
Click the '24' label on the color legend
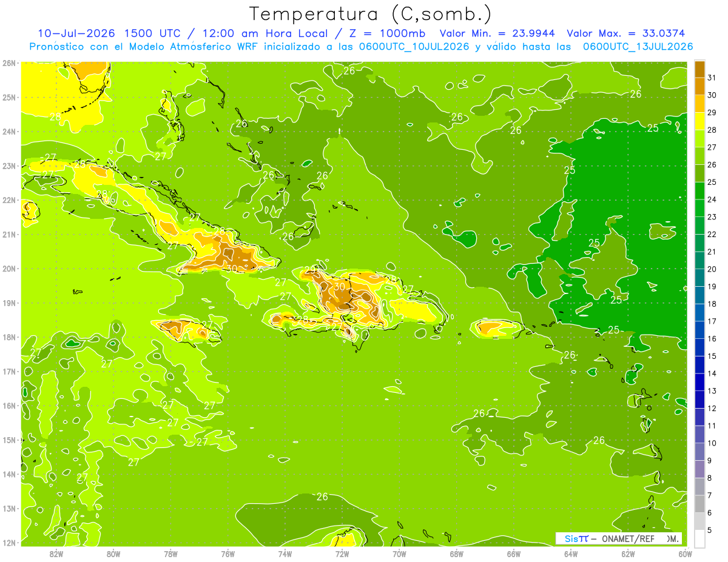click(x=712, y=199)
